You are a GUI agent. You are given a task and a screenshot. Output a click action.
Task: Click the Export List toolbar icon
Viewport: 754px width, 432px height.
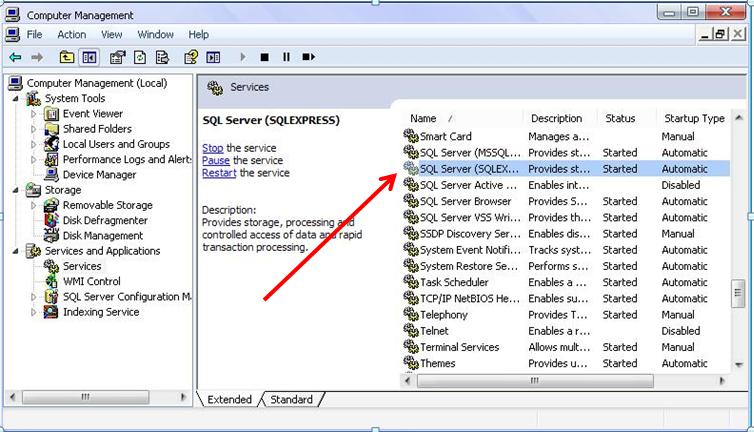pos(164,58)
